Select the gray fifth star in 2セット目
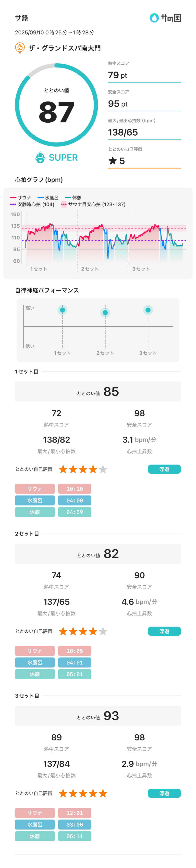Image resolution: width=196 pixels, height=868 pixels. (x=103, y=631)
